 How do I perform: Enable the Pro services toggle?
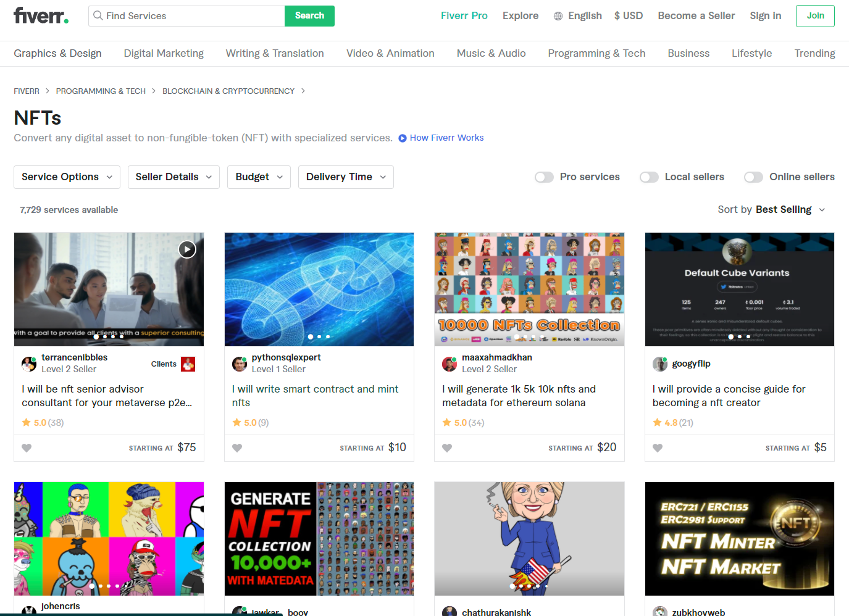pyautogui.click(x=544, y=177)
